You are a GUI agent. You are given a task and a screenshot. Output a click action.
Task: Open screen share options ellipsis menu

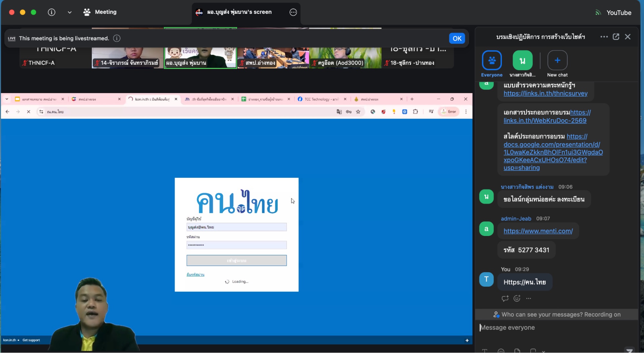[x=293, y=12]
